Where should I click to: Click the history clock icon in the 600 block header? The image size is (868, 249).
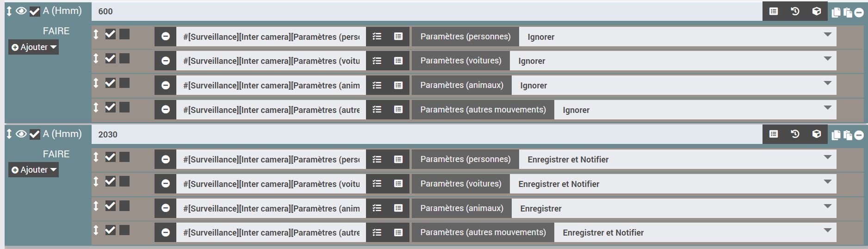[x=795, y=12]
